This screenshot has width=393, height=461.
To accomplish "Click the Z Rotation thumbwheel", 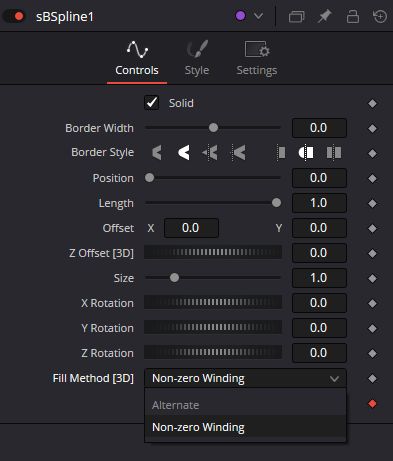I will pos(213,352).
